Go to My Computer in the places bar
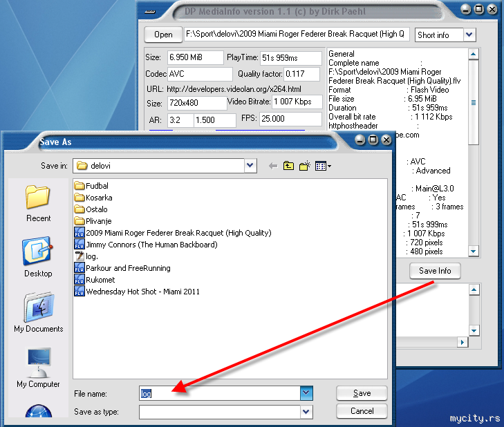 coord(38,368)
